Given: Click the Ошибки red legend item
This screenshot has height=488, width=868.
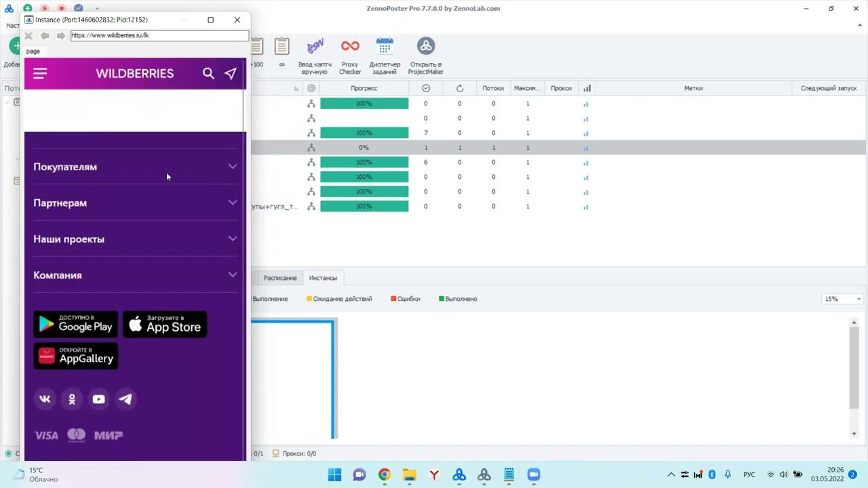Looking at the screenshot, I should click(x=406, y=299).
